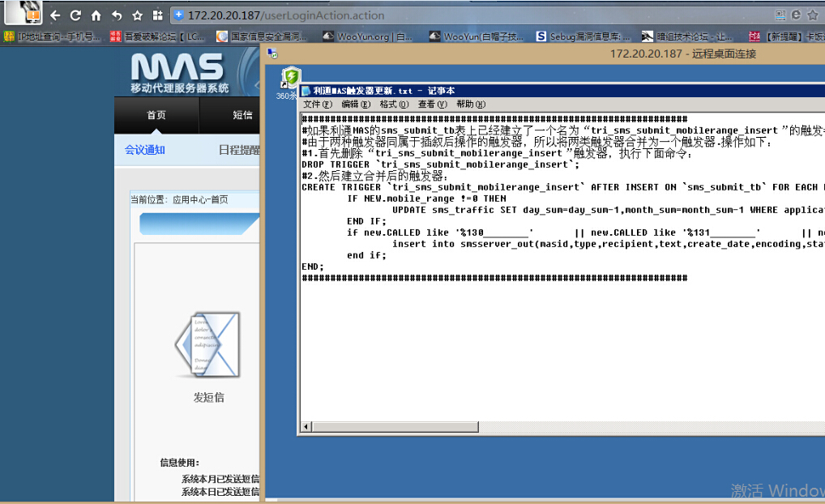Bookmark page with star at address bar end
This screenshot has height=504, width=825.
click(813, 15)
